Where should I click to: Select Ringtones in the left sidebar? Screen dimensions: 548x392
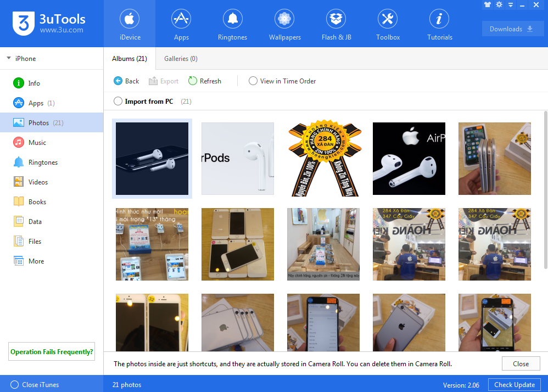(52, 163)
